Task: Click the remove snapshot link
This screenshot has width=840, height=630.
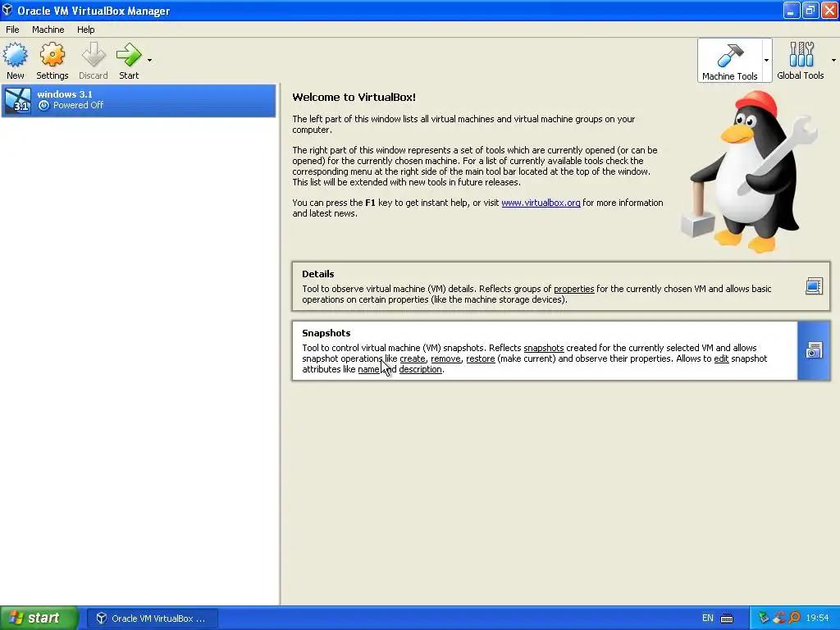Action: click(445, 358)
